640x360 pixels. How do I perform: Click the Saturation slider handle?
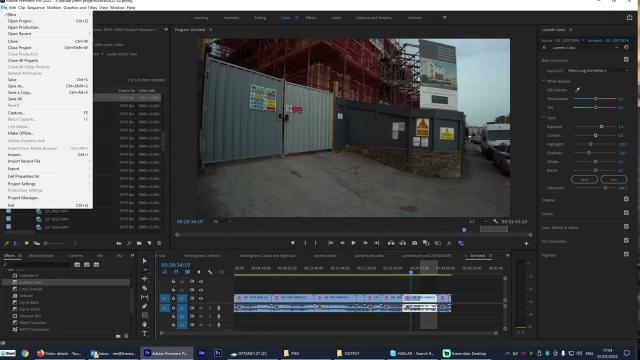pos(605,188)
